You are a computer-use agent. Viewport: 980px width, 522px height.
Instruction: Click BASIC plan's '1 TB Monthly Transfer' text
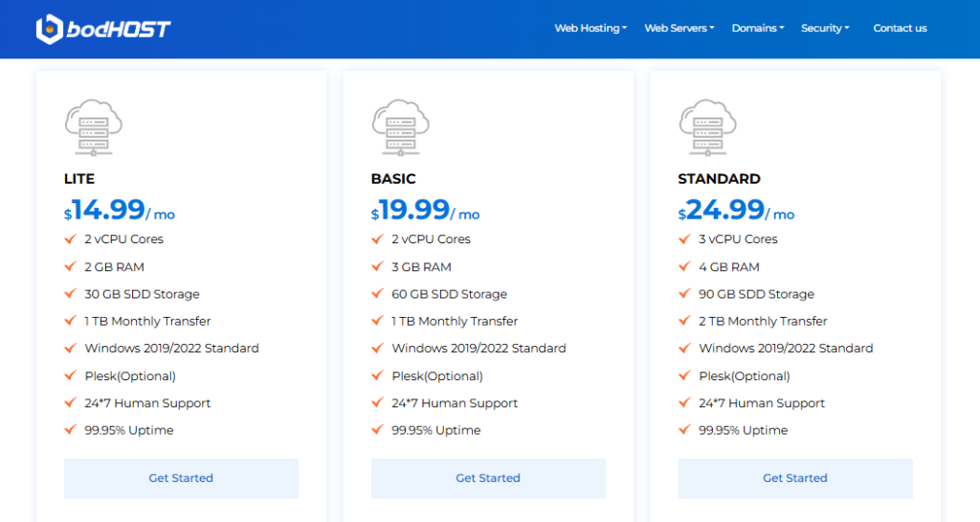[455, 321]
